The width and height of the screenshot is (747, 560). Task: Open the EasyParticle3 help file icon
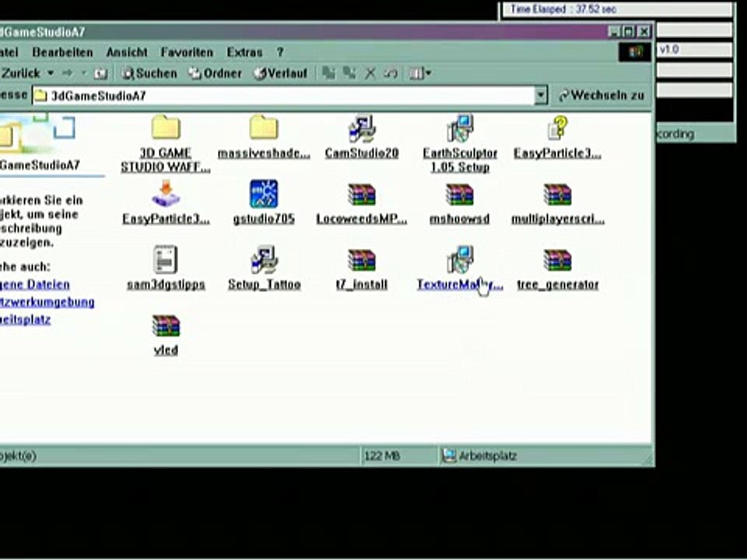pyautogui.click(x=557, y=128)
